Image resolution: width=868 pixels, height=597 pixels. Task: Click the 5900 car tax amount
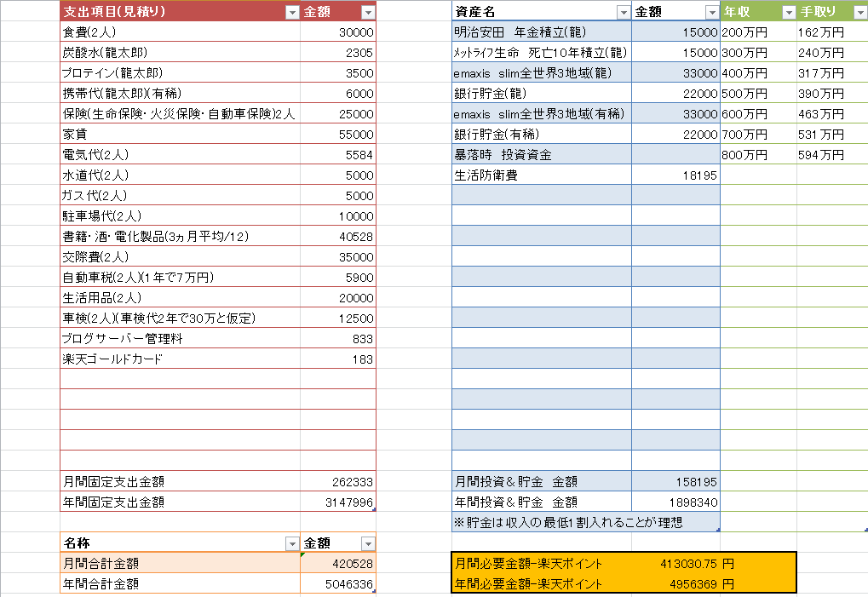[x=338, y=278]
